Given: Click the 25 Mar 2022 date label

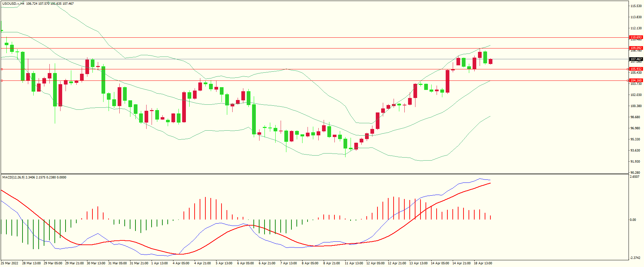Looking at the screenshot, I should click(10, 263).
